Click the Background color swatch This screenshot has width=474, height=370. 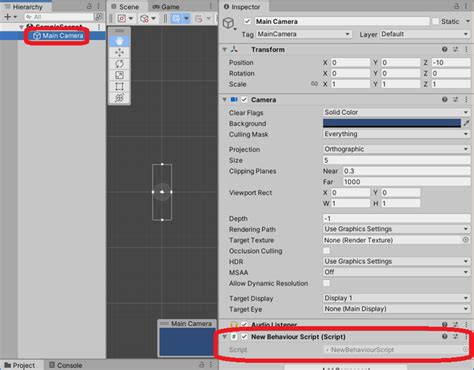pos(392,123)
